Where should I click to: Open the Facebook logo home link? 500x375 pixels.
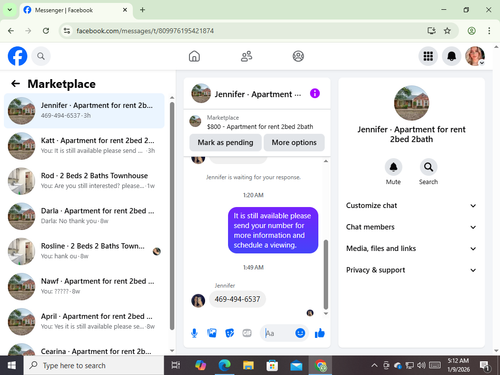click(17, 56)
